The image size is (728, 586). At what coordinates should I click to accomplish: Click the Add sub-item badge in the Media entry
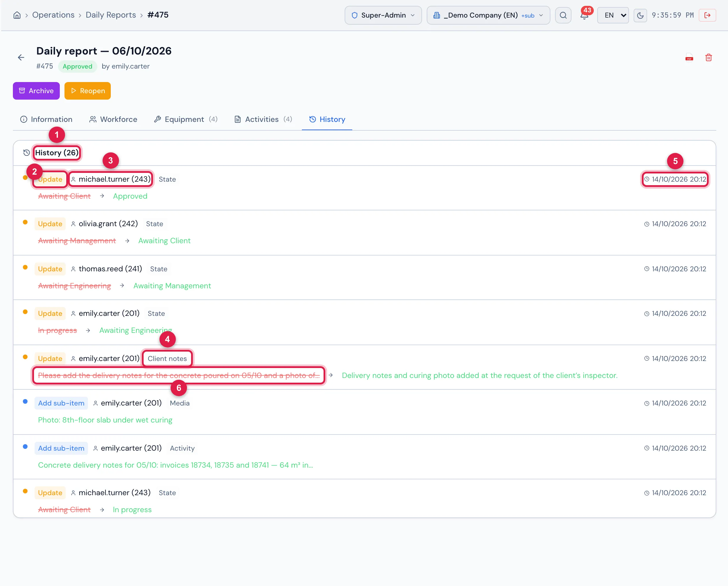(61, 403)
